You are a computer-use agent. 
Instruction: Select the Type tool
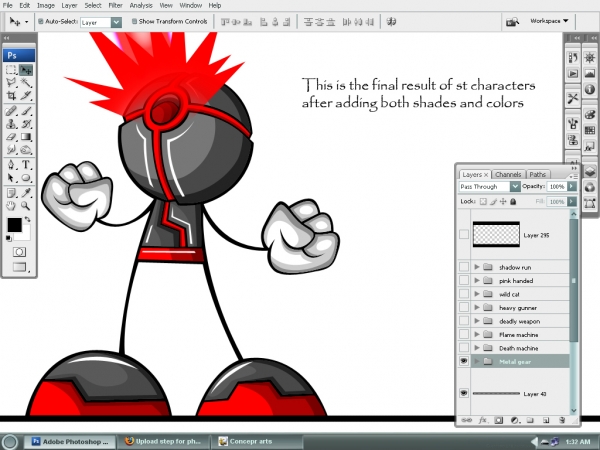coord(26,165)
